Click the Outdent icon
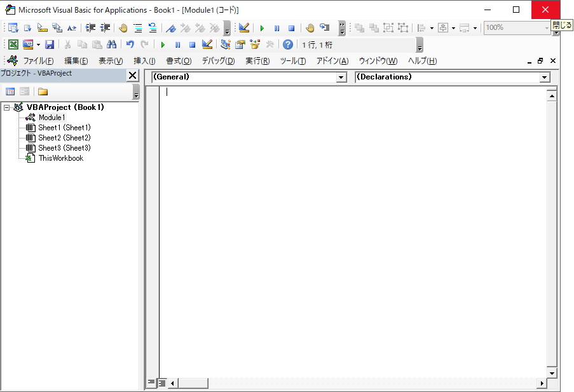The height and width of the screenshot is (392, 574). pyautogui.click(x=105, y=28)
